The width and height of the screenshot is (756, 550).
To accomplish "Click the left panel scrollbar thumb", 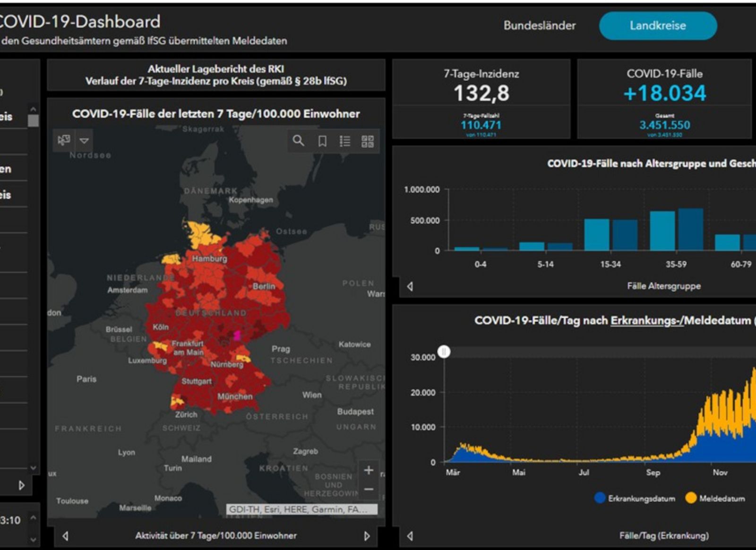I will [x=33, y=120].
